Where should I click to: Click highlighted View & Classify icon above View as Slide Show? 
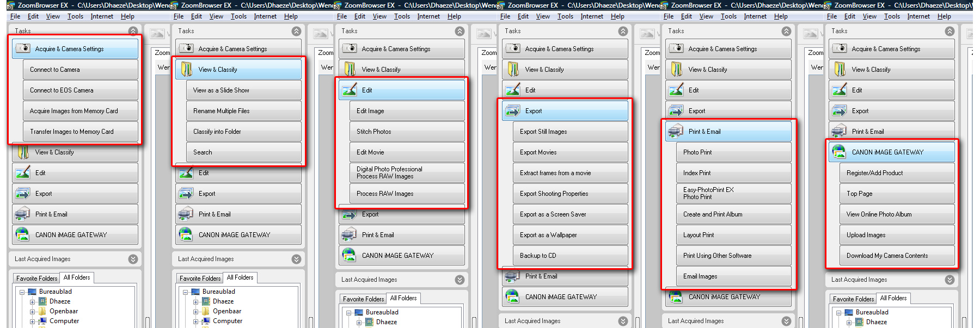point(186,69)
